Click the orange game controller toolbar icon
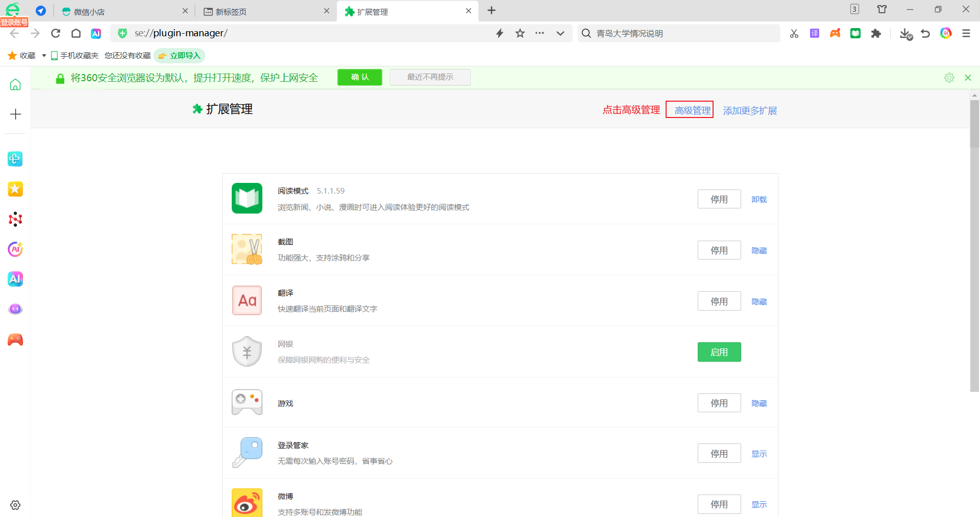Screen dimensions: 980x517 click(x=835, y=33)
